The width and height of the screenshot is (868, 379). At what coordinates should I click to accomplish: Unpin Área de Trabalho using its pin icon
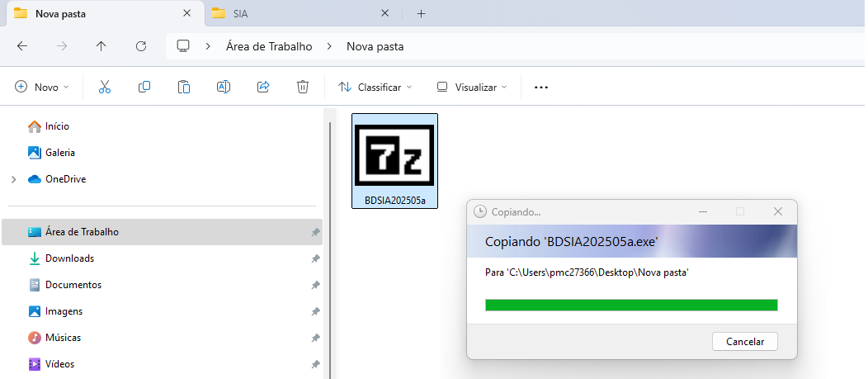click(315, 232)
